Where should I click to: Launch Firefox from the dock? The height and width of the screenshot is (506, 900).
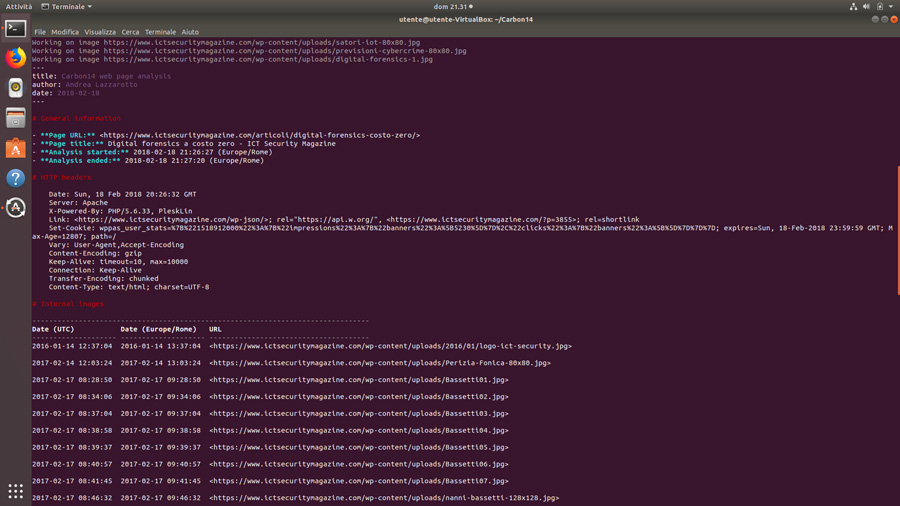[15, 58]
